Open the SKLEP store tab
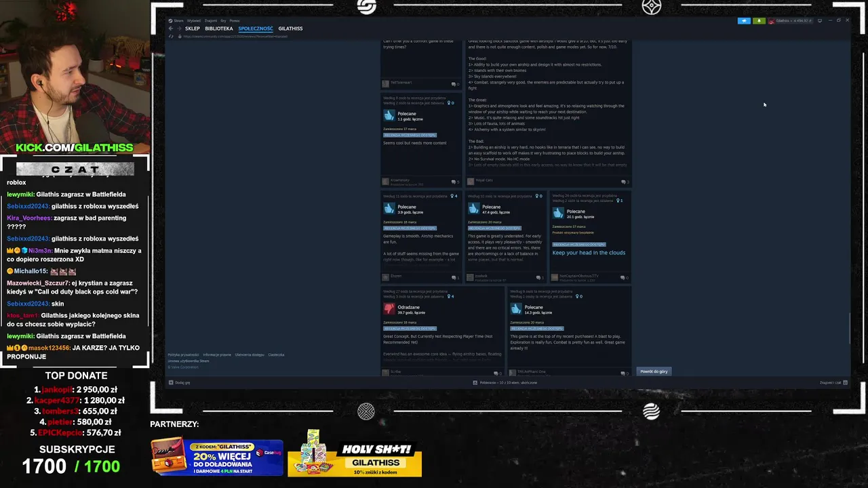This screenshot has width=868, height=488. point(192,28)
